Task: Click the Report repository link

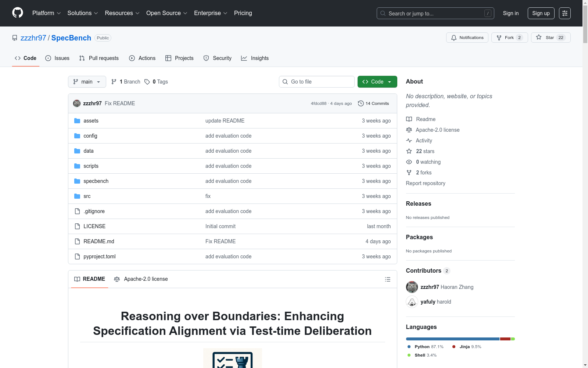Action: pyautogui.click(x=426, y=183)
